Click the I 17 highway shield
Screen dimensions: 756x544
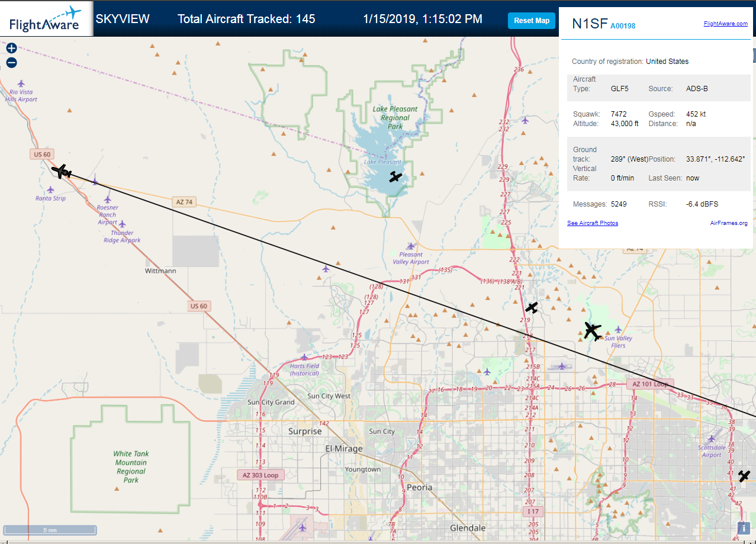(533, 511)
